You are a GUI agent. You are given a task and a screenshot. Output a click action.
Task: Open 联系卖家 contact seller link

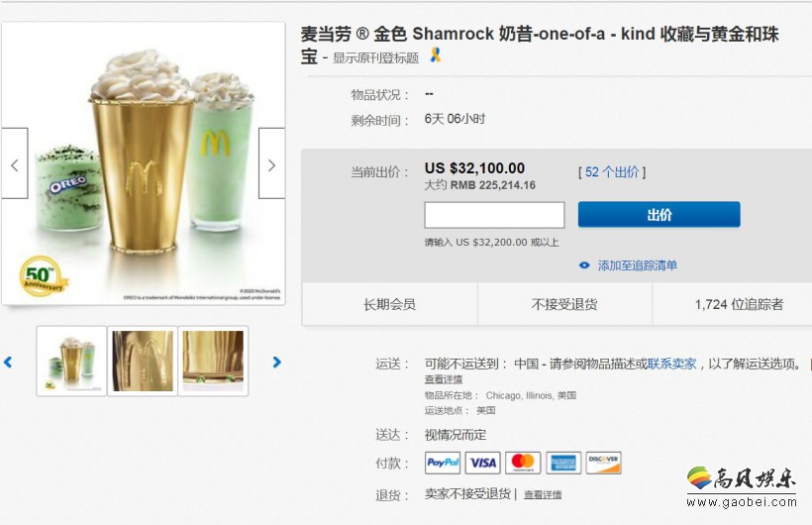click(x=672, y=364)
